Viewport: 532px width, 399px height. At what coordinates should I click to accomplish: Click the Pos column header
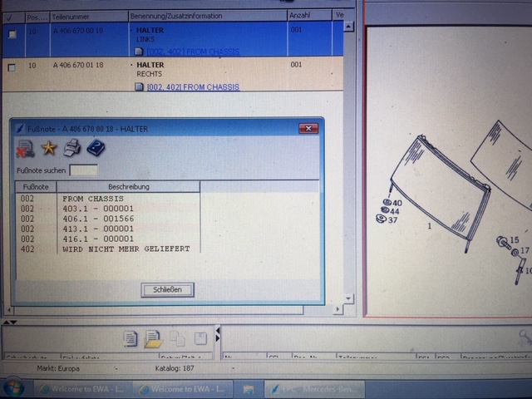coord(37,17)
